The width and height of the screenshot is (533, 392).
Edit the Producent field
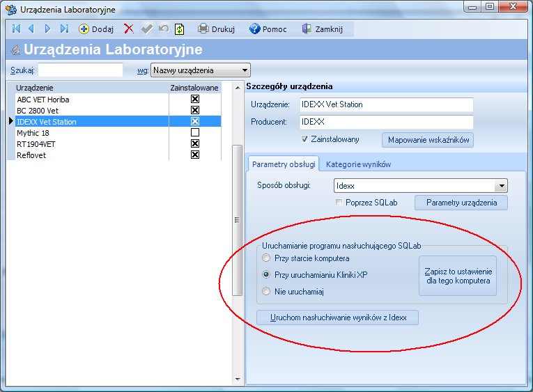tap(387, 122)
